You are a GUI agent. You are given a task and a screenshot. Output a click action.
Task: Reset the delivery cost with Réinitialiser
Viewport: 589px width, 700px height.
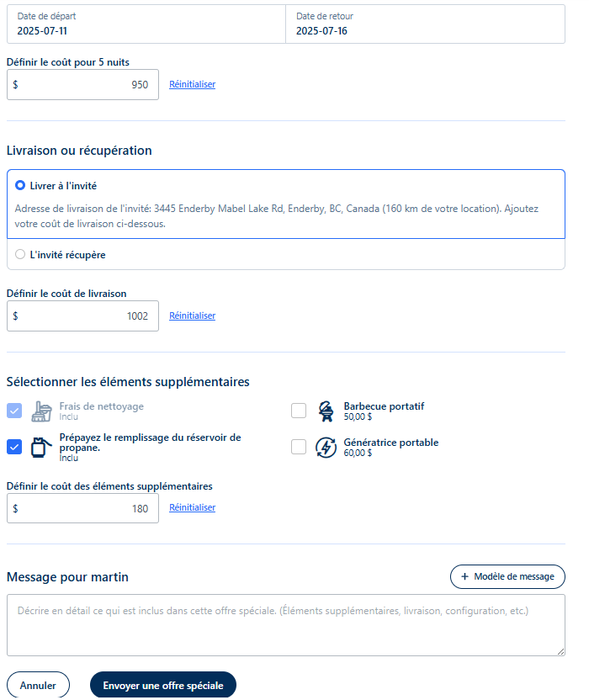(192, 316)
